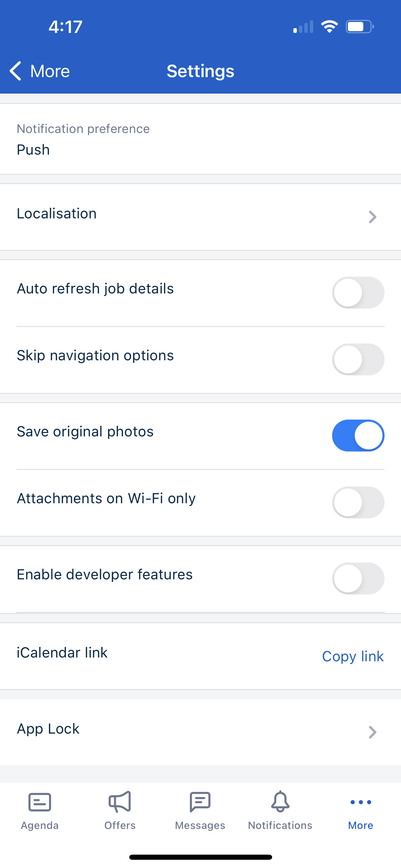Viewport: 401px width, 868px height.
Task: Tap the Wi-Fi icon in status bar
Action: (x=330, y=26)
